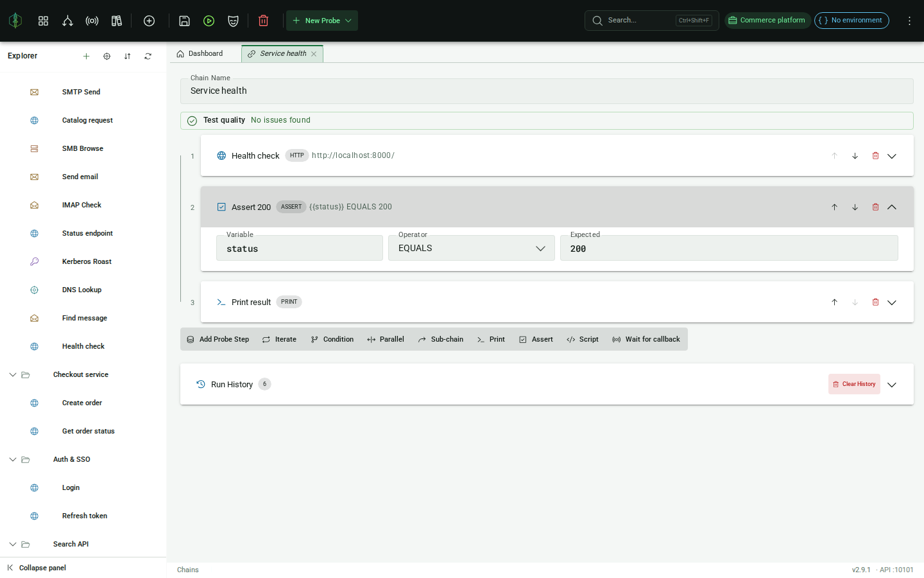Expand the Health check step
This screenshot has height=578, width=924.
click(892, 156)
